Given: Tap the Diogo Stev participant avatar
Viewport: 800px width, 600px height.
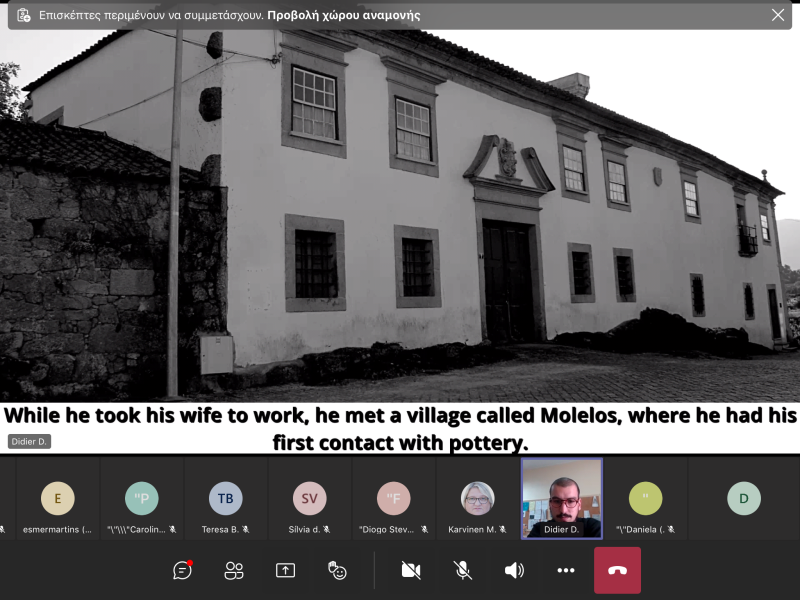Looking at the screenshot, I should [x=393, y=498].
